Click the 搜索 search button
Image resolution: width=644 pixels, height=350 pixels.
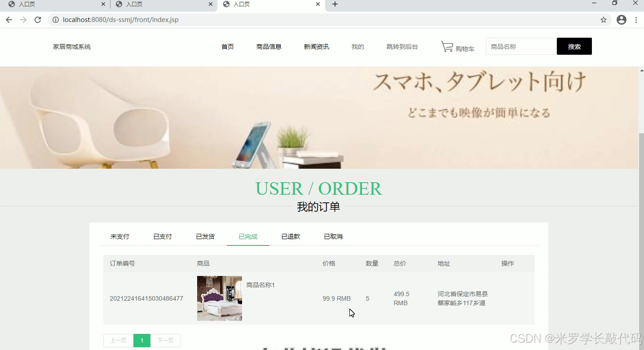574,46
